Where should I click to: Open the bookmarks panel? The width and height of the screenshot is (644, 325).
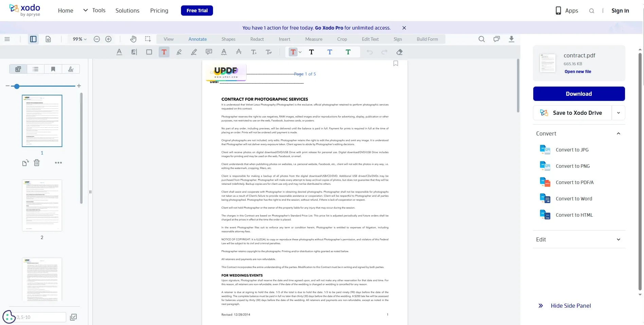click(53, 69)
